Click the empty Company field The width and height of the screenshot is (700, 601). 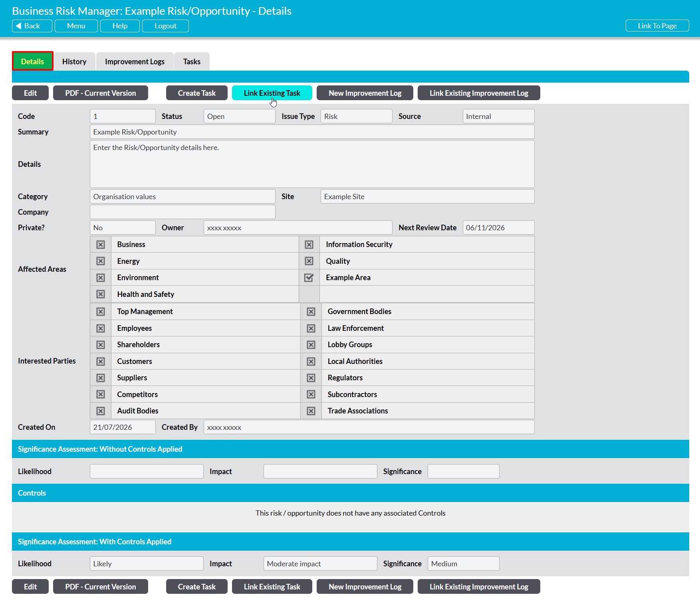182,212
